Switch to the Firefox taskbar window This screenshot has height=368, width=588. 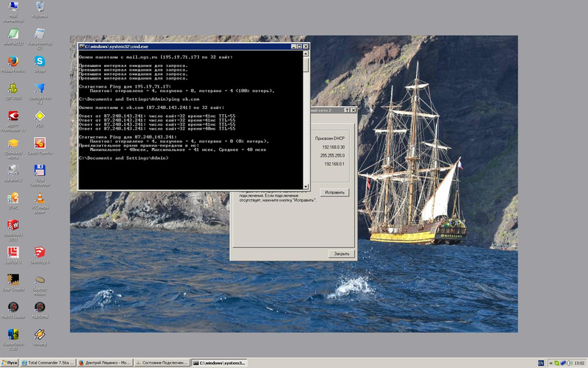click(105, 363)
